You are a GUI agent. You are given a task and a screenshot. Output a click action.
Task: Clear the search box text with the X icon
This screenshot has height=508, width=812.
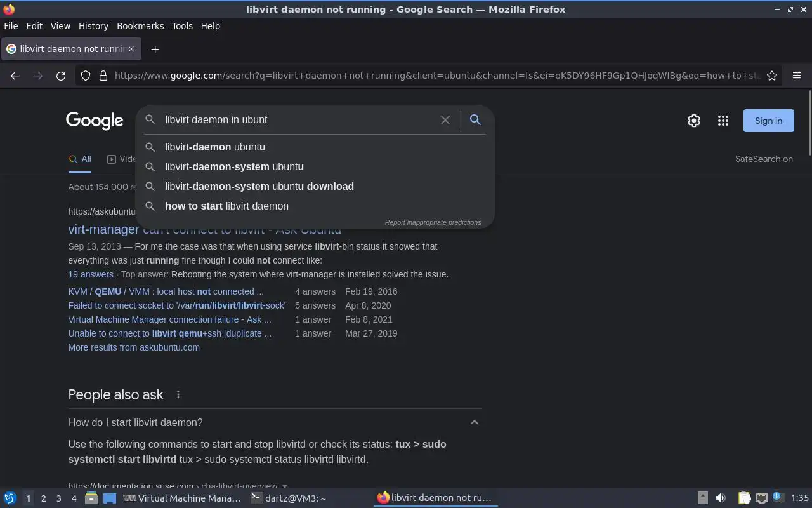(x=445, y=119)
